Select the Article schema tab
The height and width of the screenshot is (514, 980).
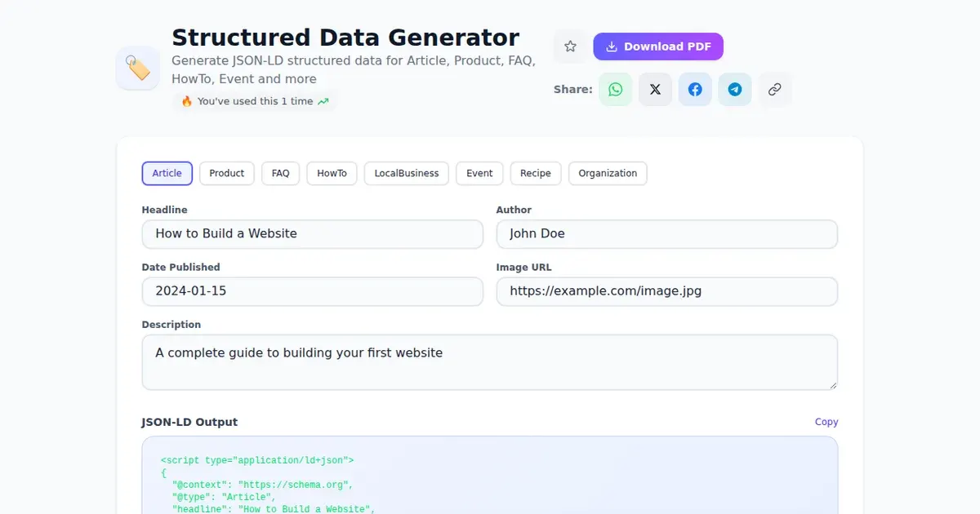pyautogui.click(x=167, y=173)
